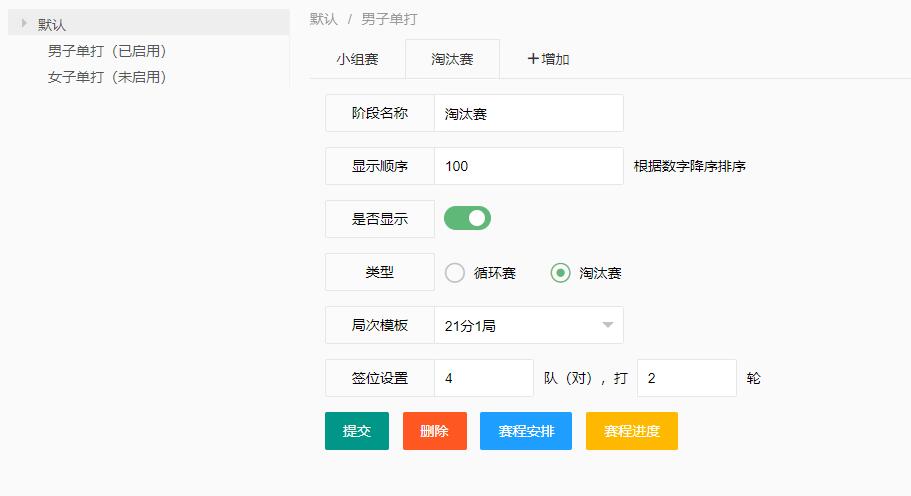Open the 局次模板 dropdown
Viewport: 911px width, 496px height.
tap(529, 325)
